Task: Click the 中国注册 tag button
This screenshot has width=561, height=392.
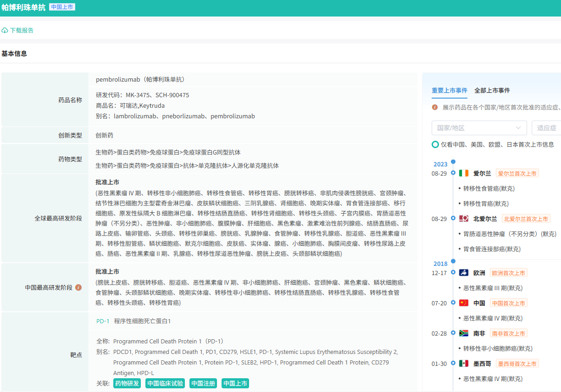Action: 203,383
